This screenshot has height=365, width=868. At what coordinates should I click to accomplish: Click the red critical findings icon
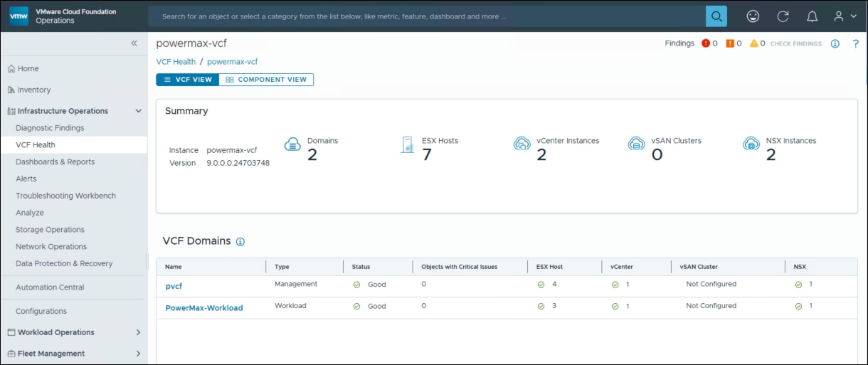coord(706,43)
